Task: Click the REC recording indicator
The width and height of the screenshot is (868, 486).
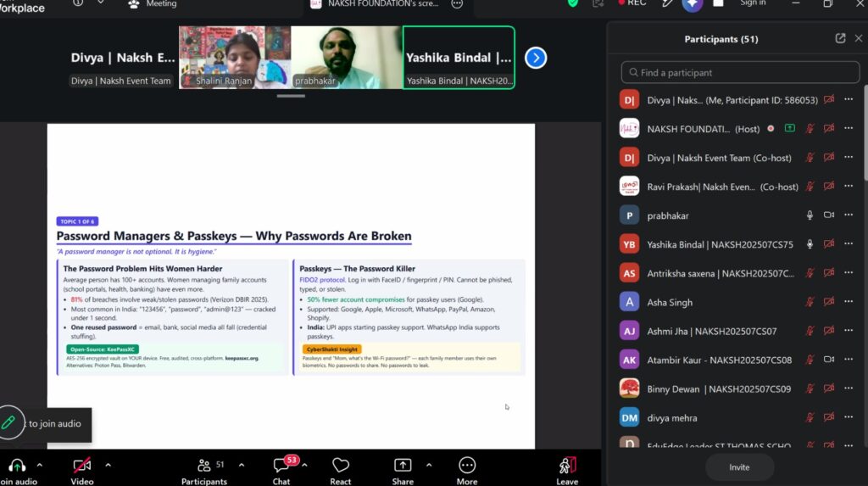Action: [632, 3]
